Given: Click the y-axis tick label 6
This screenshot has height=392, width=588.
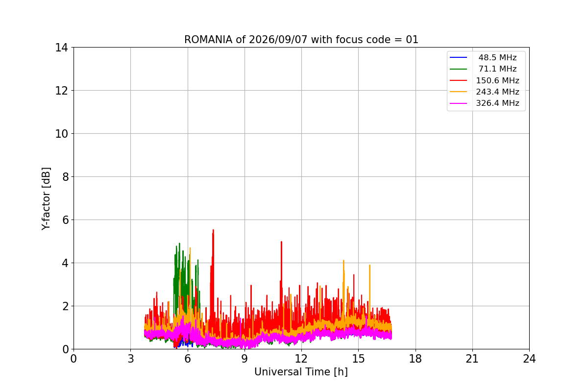Looking at the screenshot, I should pyautogui.click(x=65, y=220).
